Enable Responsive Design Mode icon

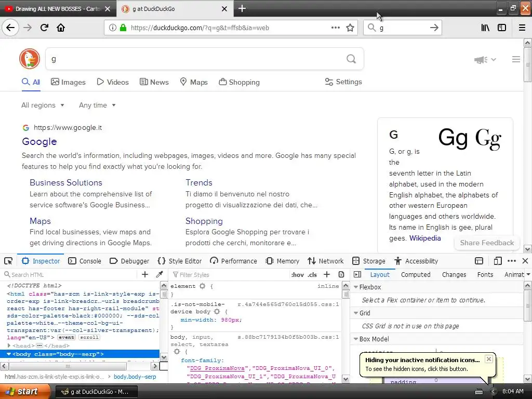coord(497,261)
